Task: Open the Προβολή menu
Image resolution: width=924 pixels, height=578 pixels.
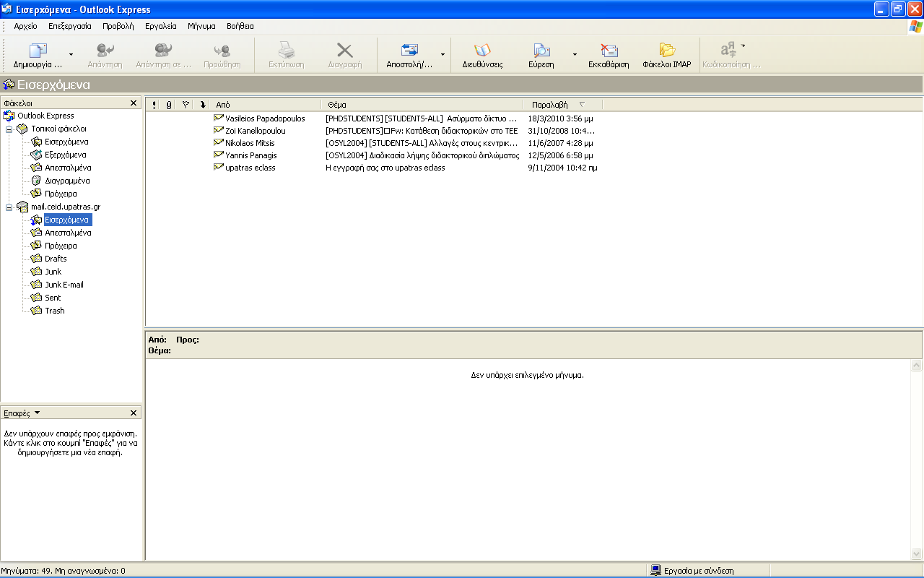Action: [118, 26]
